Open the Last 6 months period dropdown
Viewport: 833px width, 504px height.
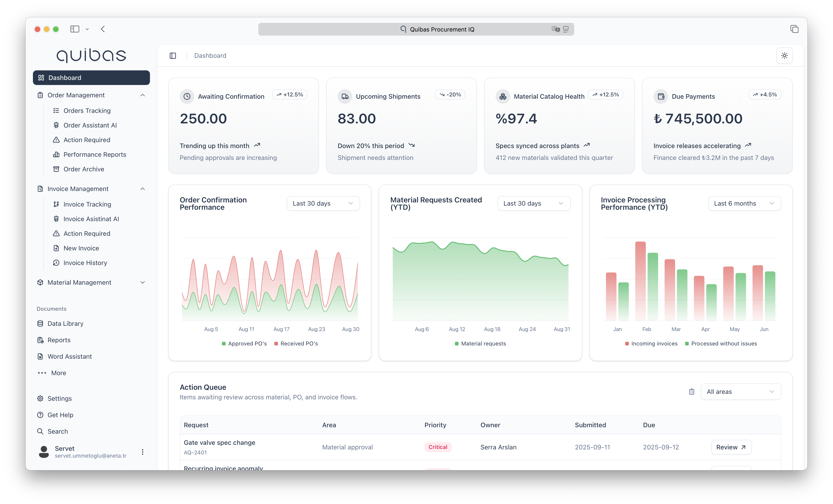click(744, 203)
